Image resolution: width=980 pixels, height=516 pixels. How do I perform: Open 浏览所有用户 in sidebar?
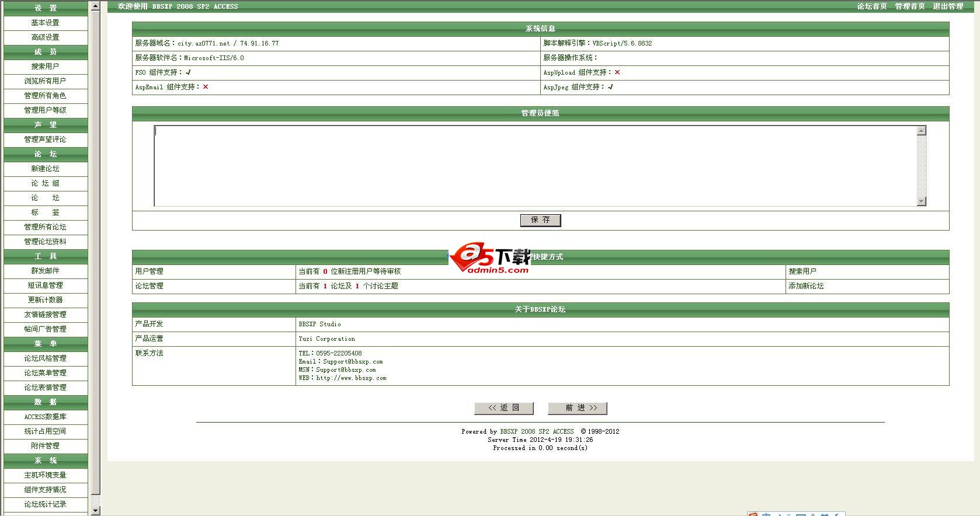click(45, 81)
